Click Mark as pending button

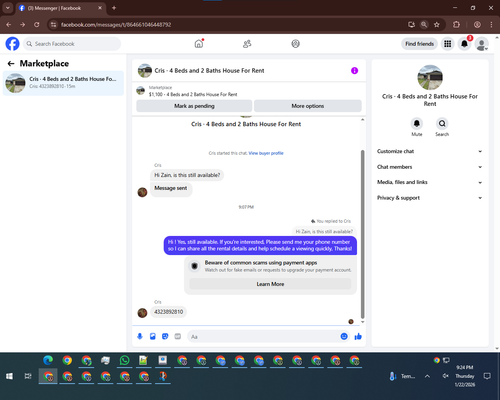(194, 106)
